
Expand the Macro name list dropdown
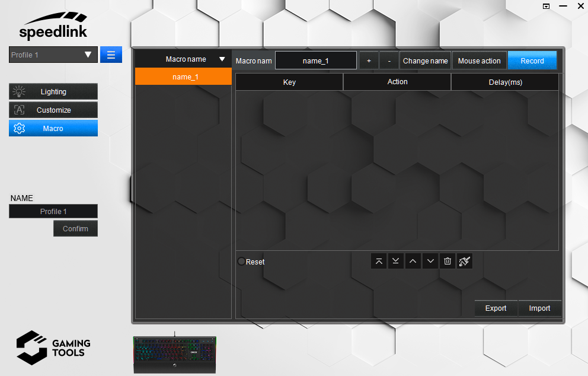[x=222, y=59]
